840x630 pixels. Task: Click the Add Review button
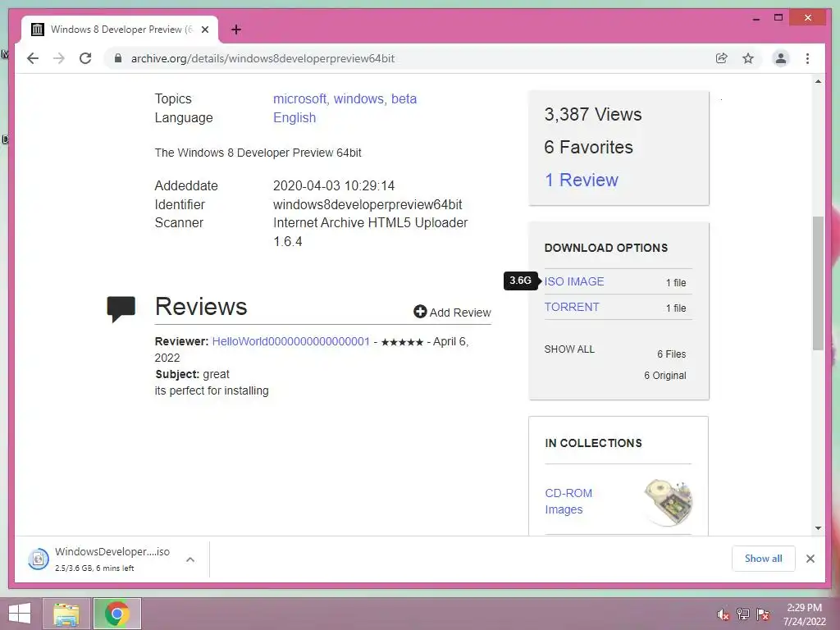pos(452,313)
